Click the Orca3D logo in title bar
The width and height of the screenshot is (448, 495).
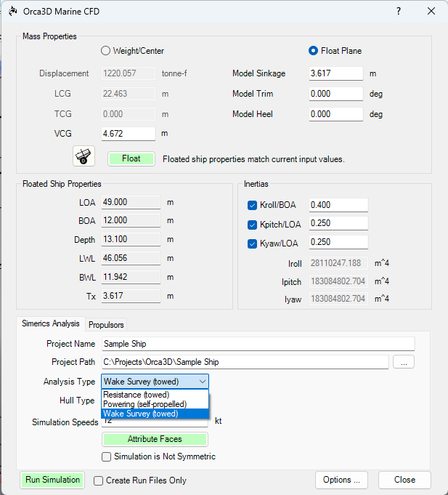[13, 12]
